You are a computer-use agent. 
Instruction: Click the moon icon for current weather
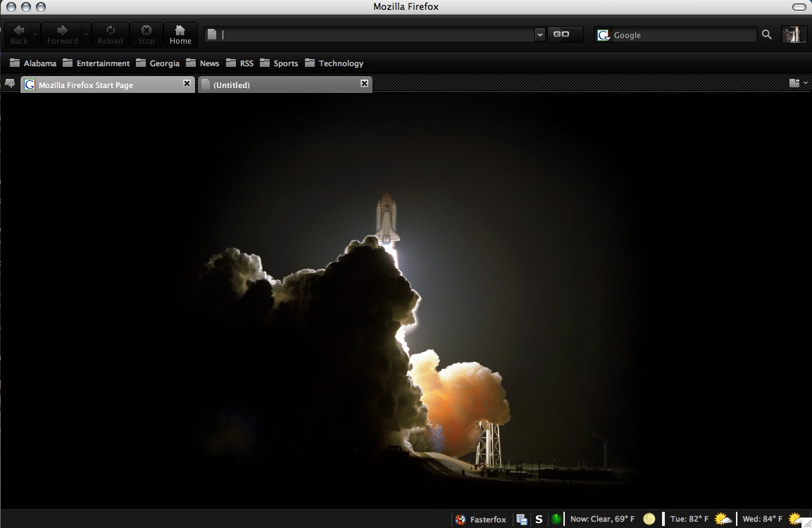click(649, 519)
